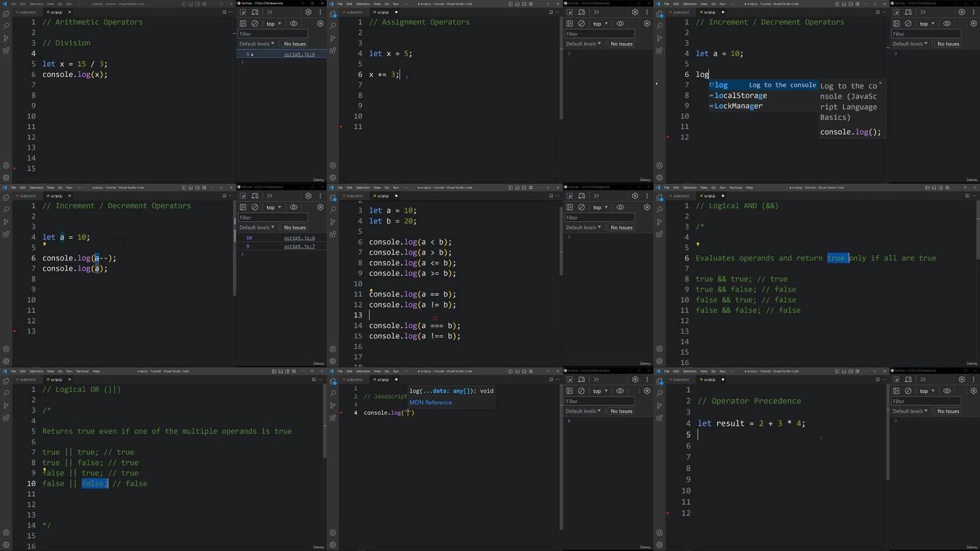
Task: Open Default levels dropdown beside Assignment Operators code
Action: (x=583, y=44)
